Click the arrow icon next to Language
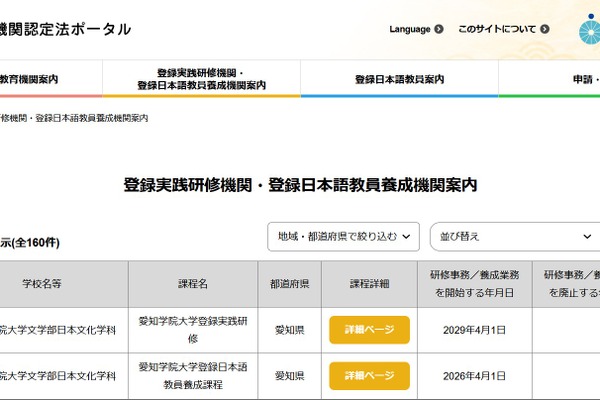The image size is (600, 400). click(x=439, y=29)
